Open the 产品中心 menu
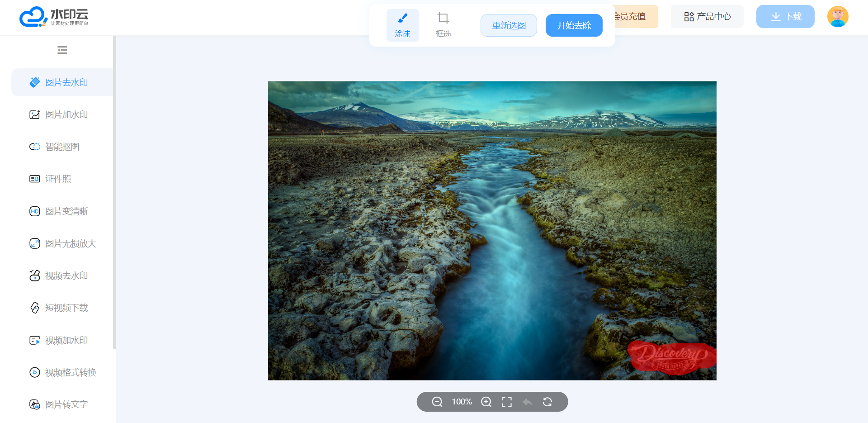868x423 pixels. (x=707, y=17)
